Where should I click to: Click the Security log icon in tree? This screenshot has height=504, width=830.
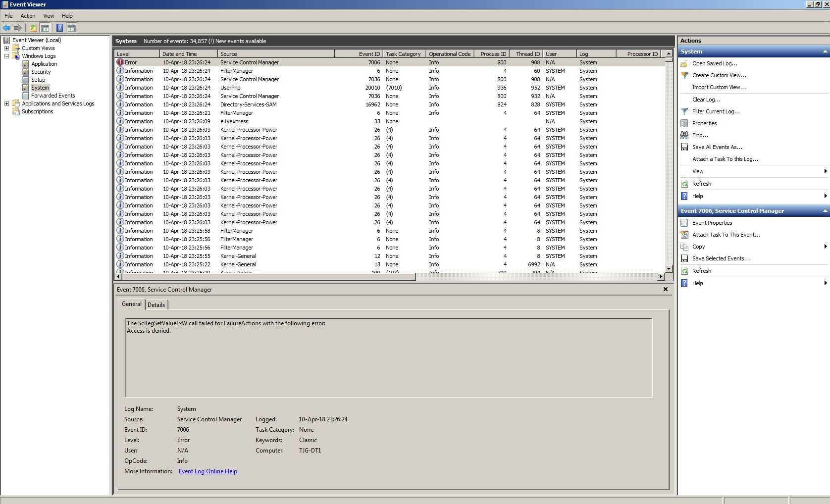click(25, 72)
